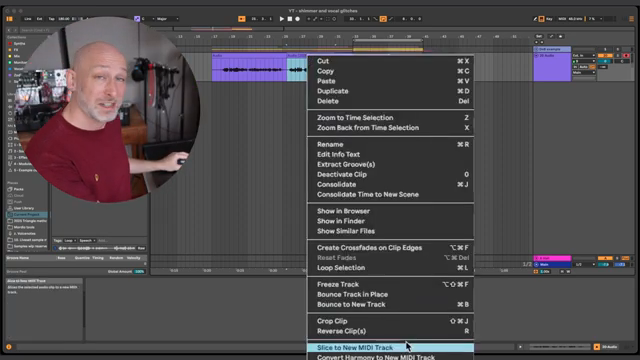Fold the 20 Audio track header
This screenshot has height=360, width=640.
(536, 56)
